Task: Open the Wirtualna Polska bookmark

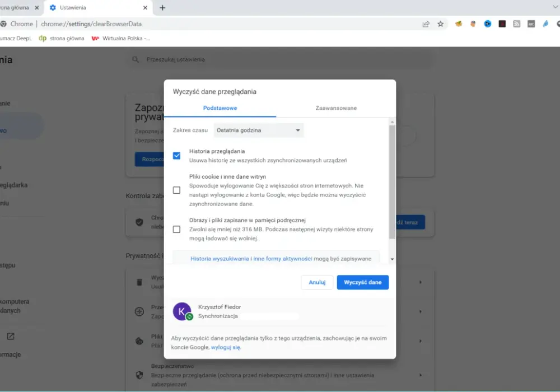Action: point(121,38)
